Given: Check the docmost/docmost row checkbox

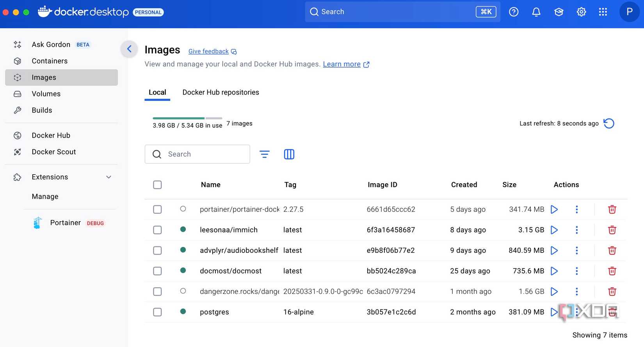Looking at the screenshot, I should 157,271.
